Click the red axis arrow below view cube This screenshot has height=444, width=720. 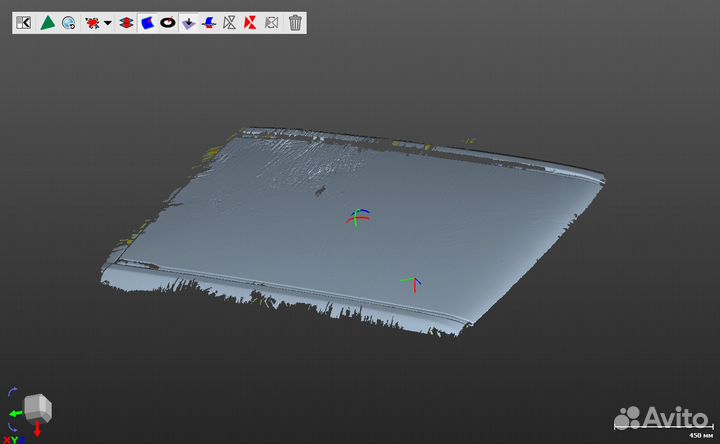click(38, 428)
